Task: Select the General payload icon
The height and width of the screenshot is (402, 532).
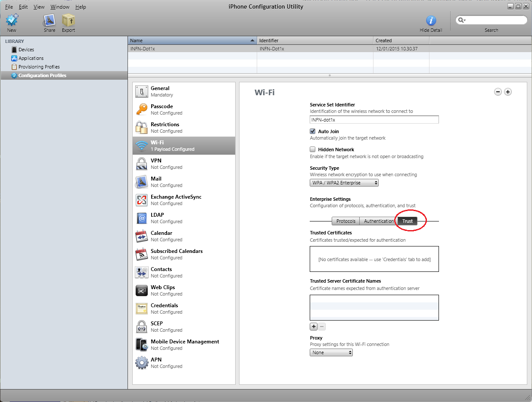Action: (142, 91)
